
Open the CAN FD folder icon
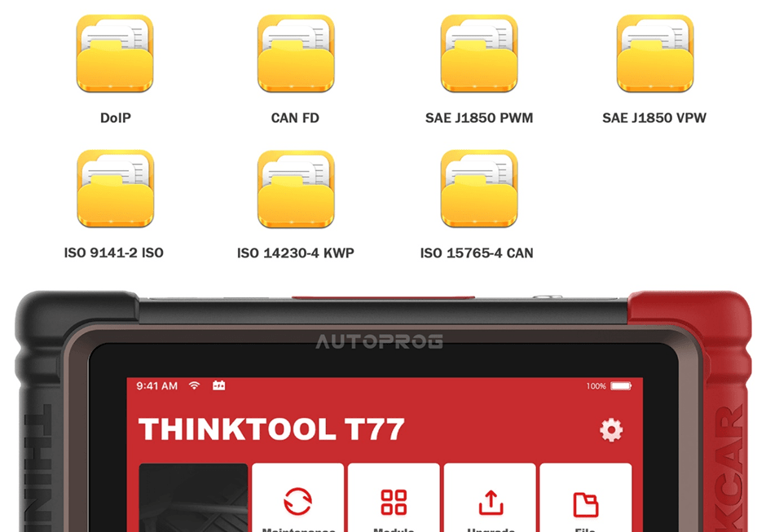click(296, 53)
